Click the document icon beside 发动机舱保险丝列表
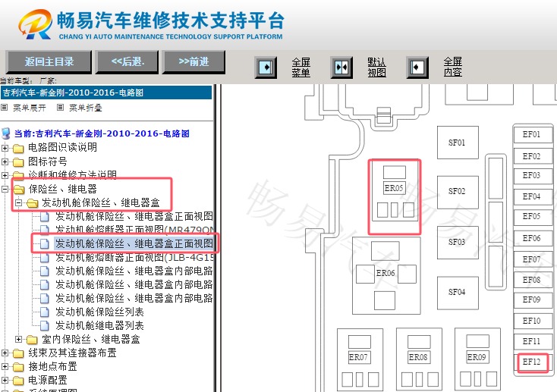Viewport: 557px width, 392px height. point(45,312)
